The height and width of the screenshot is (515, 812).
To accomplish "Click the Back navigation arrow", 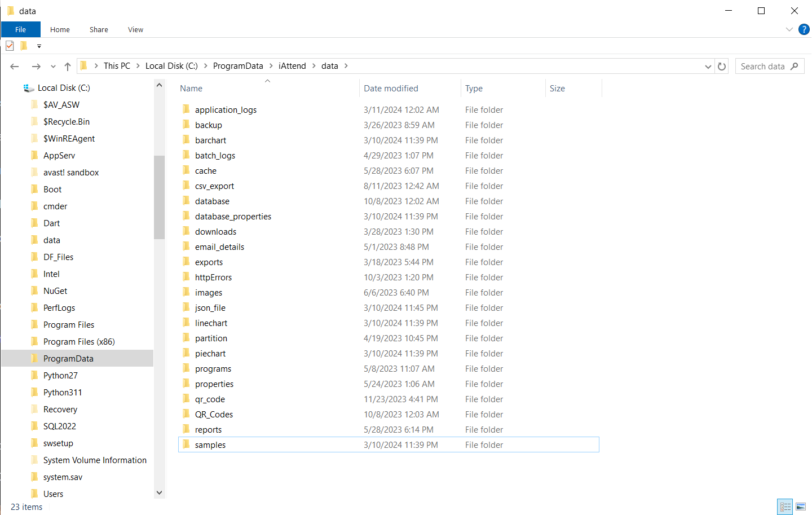I will click(x=15, y=67).
